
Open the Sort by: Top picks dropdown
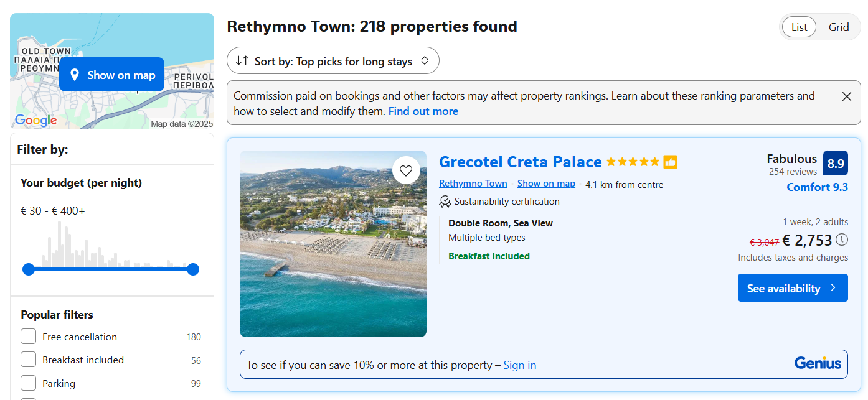tap(333, 61)
